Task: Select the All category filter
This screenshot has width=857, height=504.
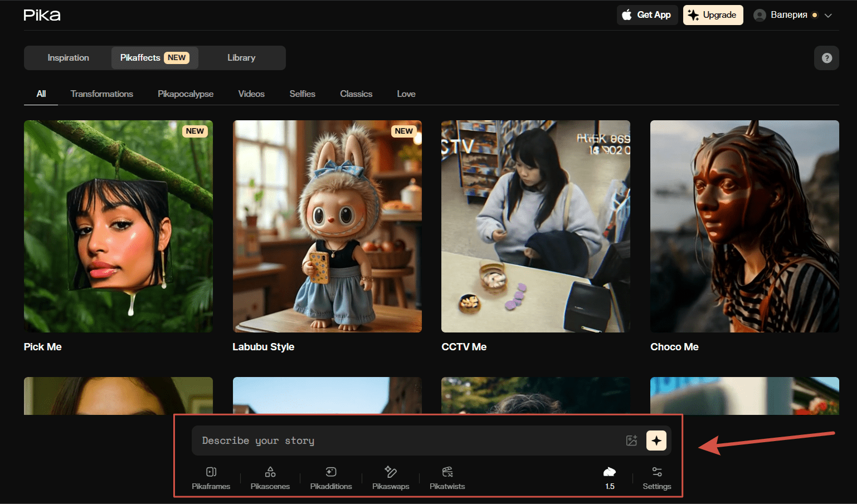Action: click(x=41, y=94)
